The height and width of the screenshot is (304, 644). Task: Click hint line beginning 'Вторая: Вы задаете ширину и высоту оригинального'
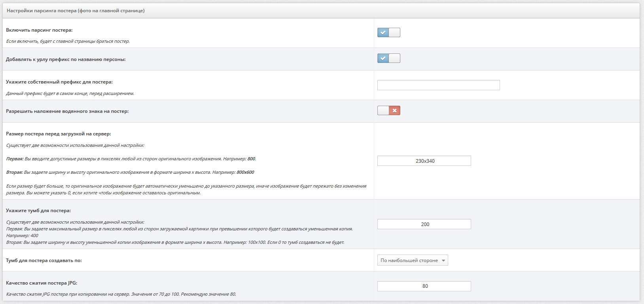(130, 172)
